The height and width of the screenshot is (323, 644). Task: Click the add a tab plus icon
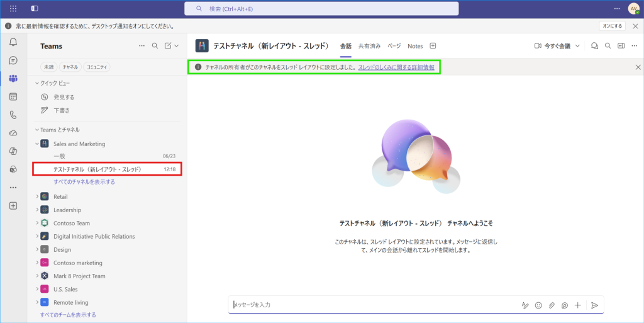point(433,46)
